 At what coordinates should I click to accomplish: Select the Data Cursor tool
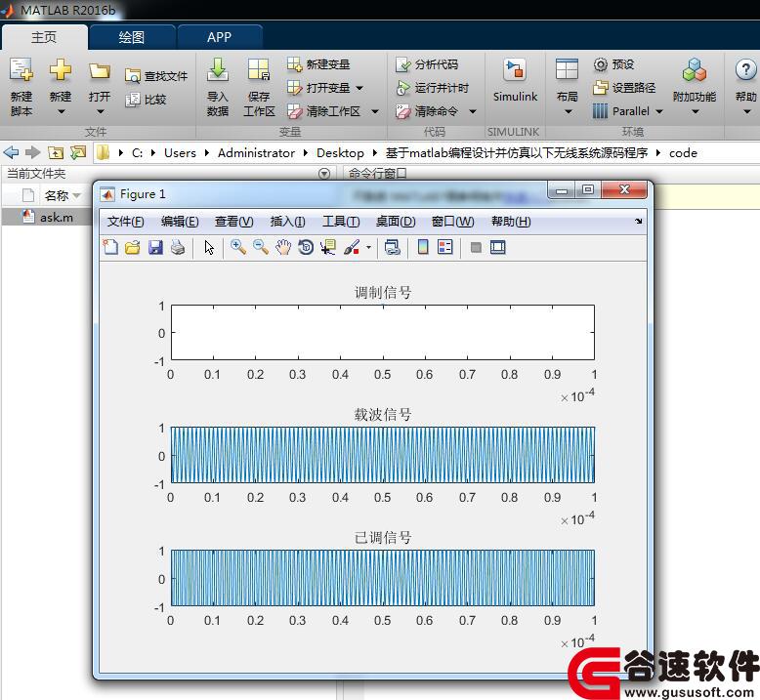click(x=328, y=248)
